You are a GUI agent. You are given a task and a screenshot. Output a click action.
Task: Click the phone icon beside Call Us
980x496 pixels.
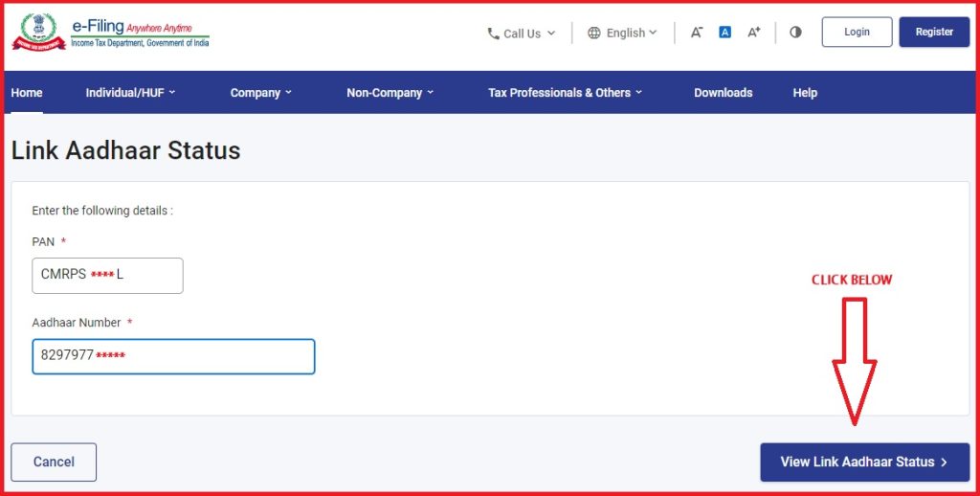(493, 34)
